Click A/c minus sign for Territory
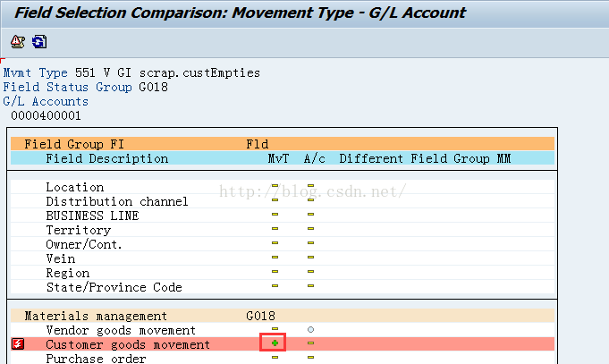Screen dimensions: 609x364 310,228
